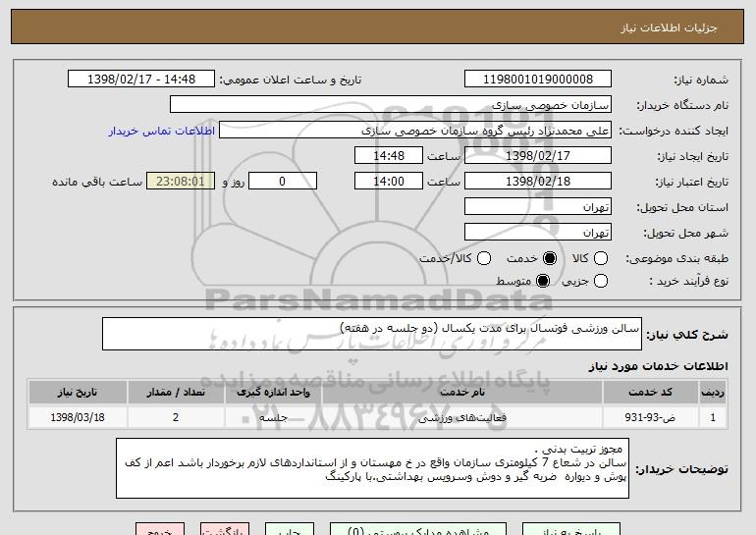Open the اطلاعات تماس خریدار link
The width and height of the screenshot is (756, 535).
162,132
